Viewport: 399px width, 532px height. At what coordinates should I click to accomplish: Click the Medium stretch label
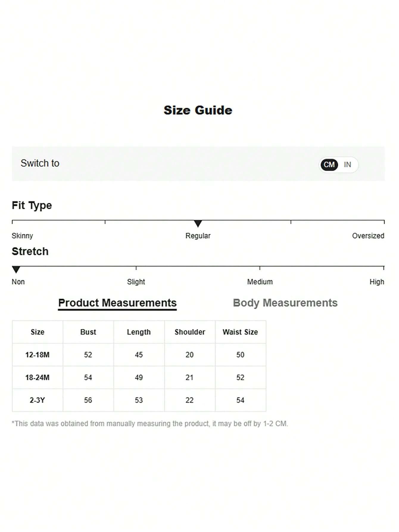(x=260, y=282)
